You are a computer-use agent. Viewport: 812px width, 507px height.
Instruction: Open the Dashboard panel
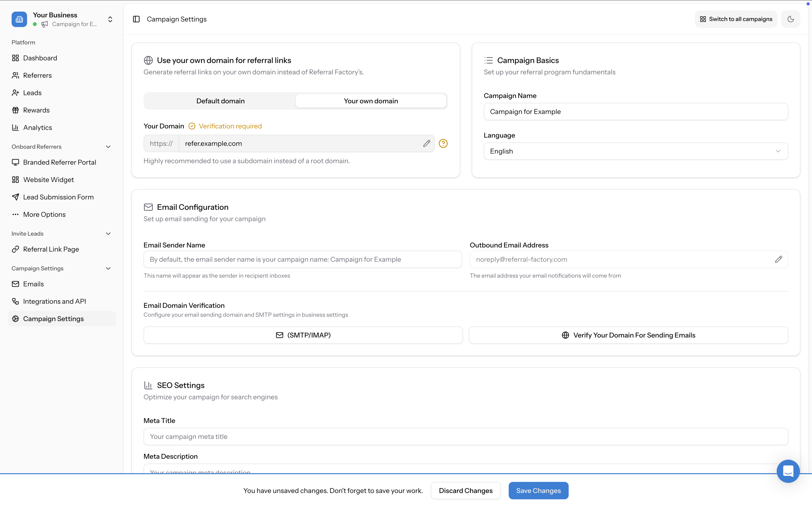tap(40, 58)
